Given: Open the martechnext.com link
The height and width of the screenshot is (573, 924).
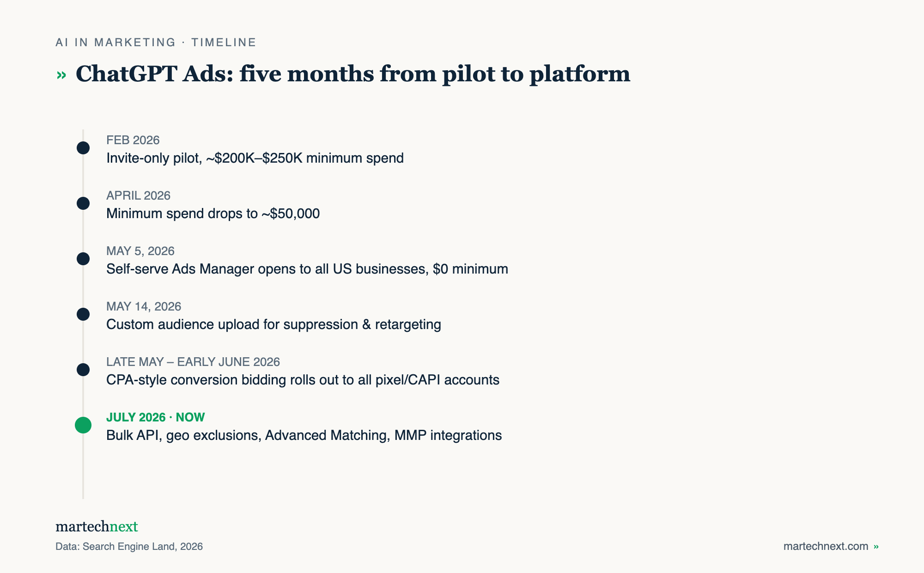Looking at the screenshot, I should coord(826,546).
